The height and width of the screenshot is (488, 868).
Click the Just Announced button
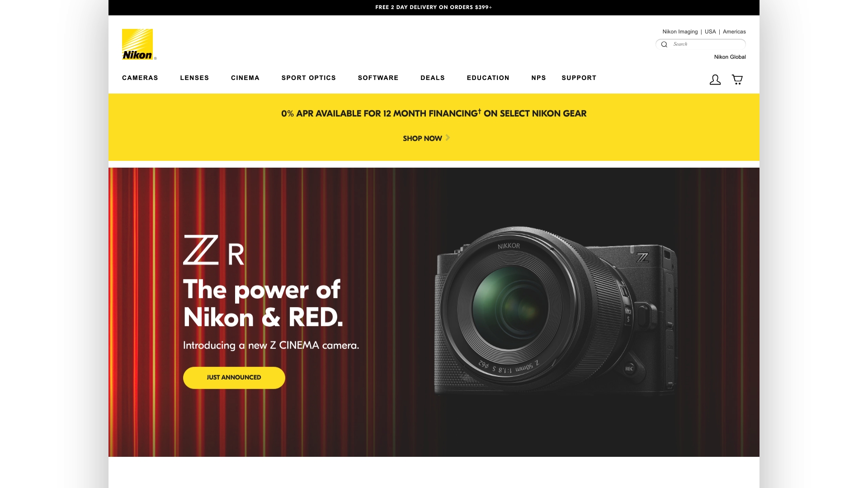234,378
